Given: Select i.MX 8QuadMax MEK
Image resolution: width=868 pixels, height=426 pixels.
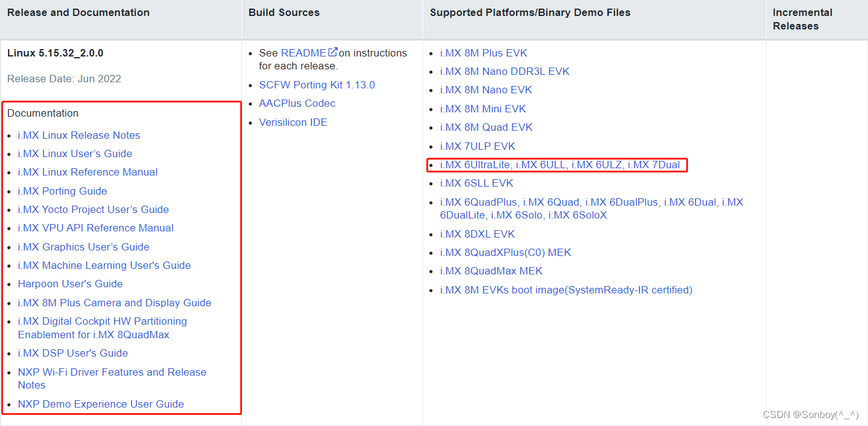Looking at the screenshot, I should (x=491, y=271).
